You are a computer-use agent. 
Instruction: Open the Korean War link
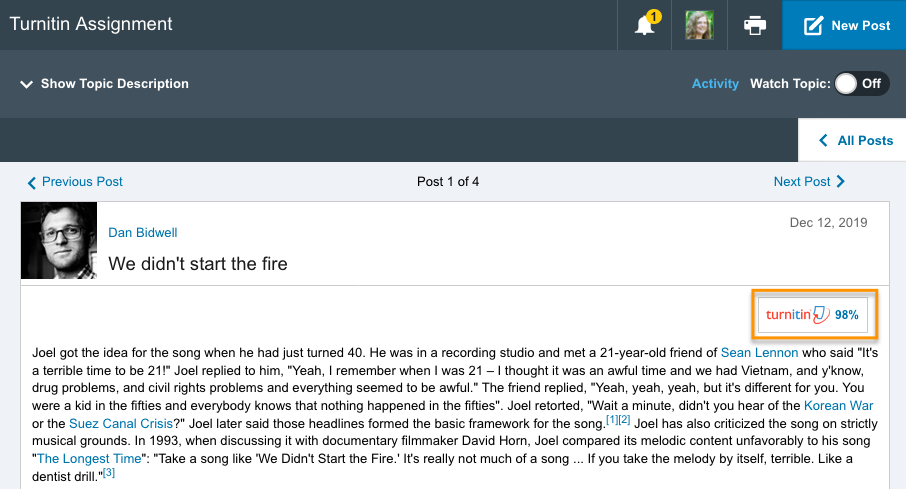838,406
